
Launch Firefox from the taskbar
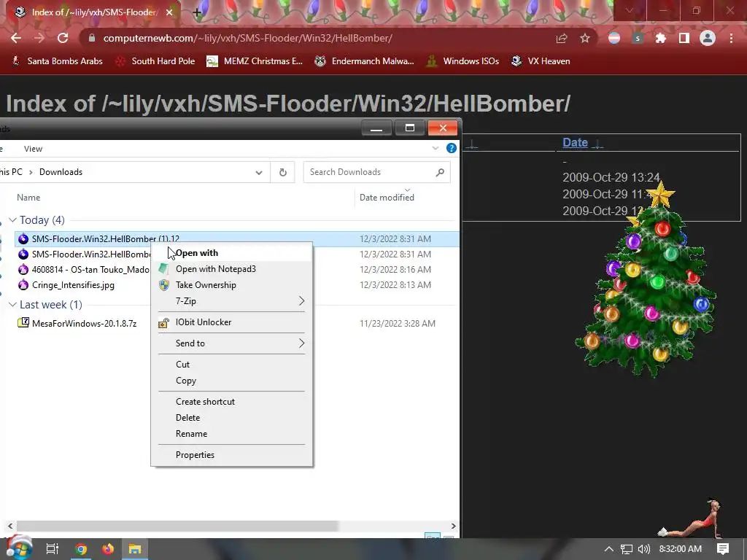(x=108, y=549)
